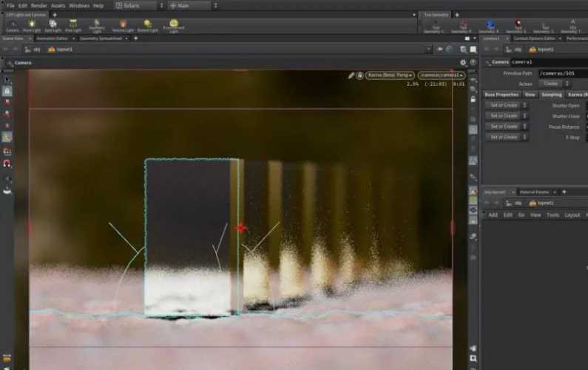Open the Render menu
The width and height of the screenshot is (588, 370).
(39, 6)
